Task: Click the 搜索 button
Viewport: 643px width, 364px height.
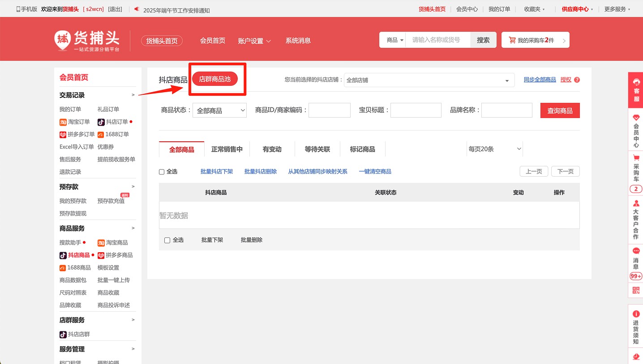Action: click(483, 40)
